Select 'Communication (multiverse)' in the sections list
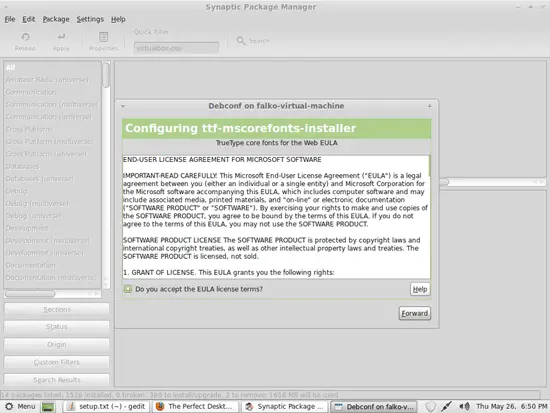550x413 pixels. tap(53, 105)
